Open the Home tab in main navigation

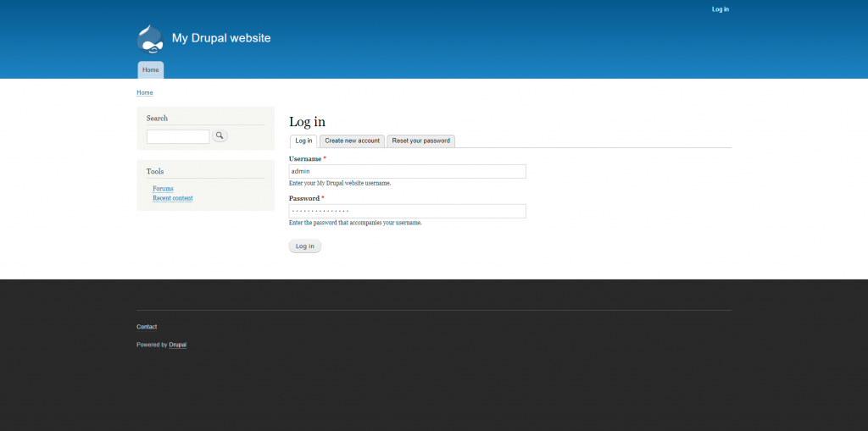click(150, 69)
